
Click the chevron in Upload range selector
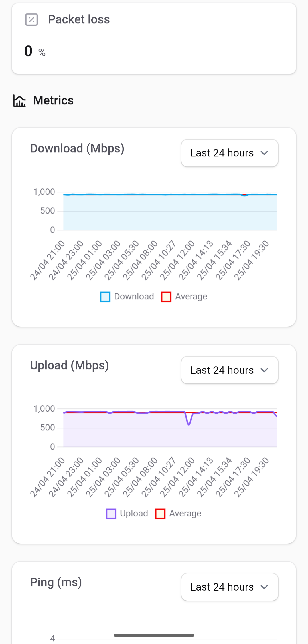pos(264,370)
